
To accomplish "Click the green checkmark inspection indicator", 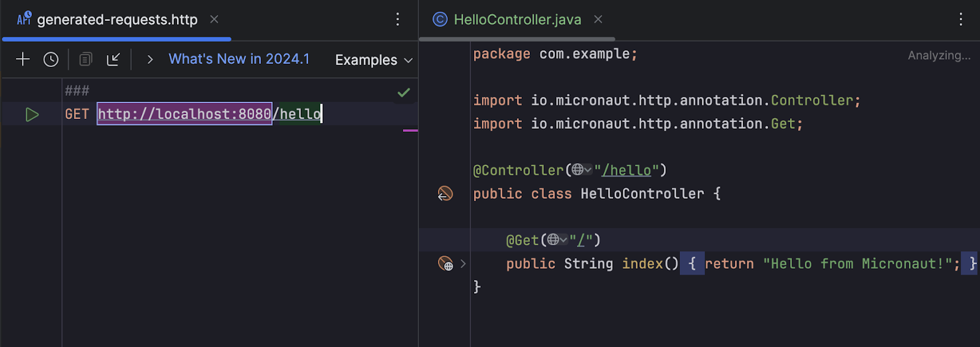I will pyautogui.click(x=404, y=93).
